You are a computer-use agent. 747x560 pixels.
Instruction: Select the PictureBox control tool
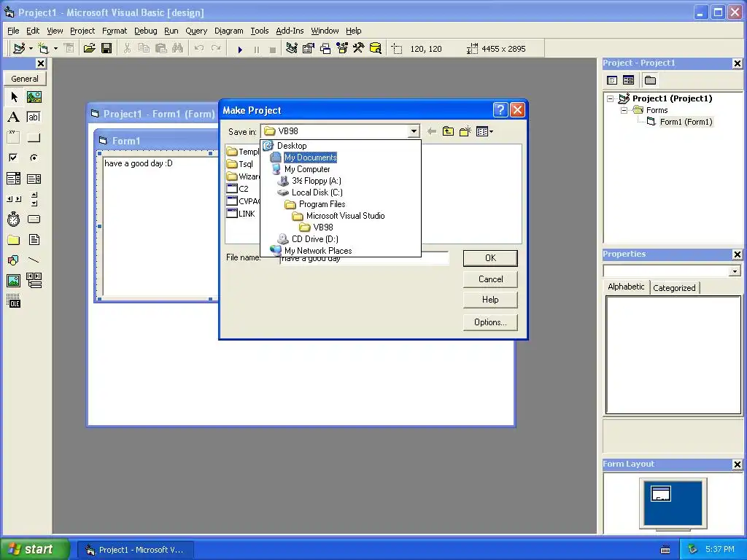tap(34, 97)
